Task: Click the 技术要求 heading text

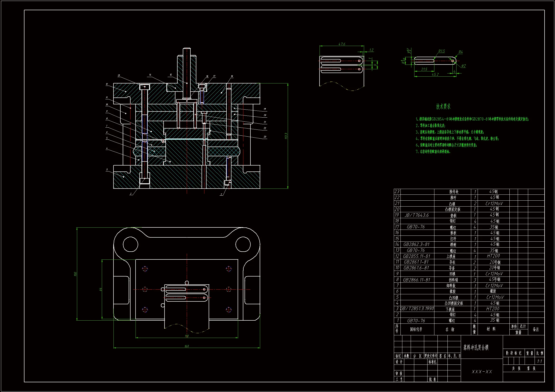Action: [443, 106]
